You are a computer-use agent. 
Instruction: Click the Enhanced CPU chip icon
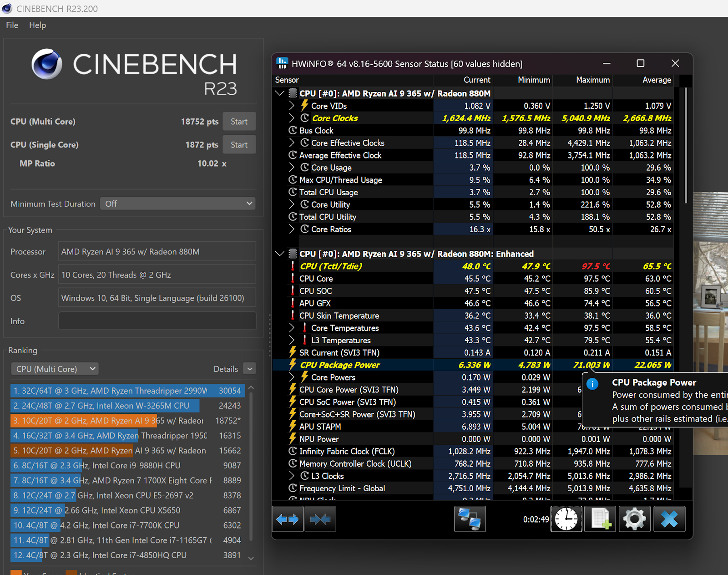(x=293, y=254)
